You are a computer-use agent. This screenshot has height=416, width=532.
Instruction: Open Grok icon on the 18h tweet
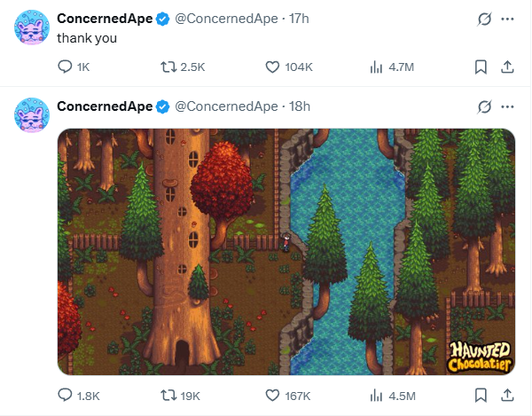(x=484, y=107)
